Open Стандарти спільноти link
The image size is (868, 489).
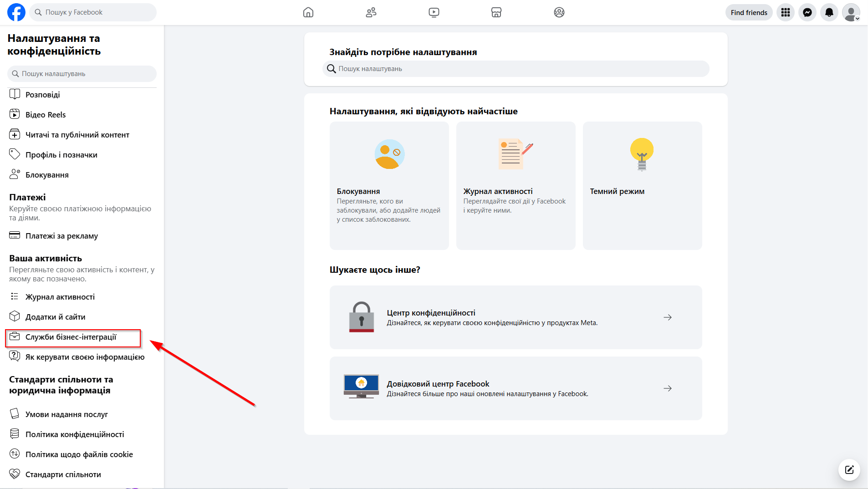coord(82,474)
